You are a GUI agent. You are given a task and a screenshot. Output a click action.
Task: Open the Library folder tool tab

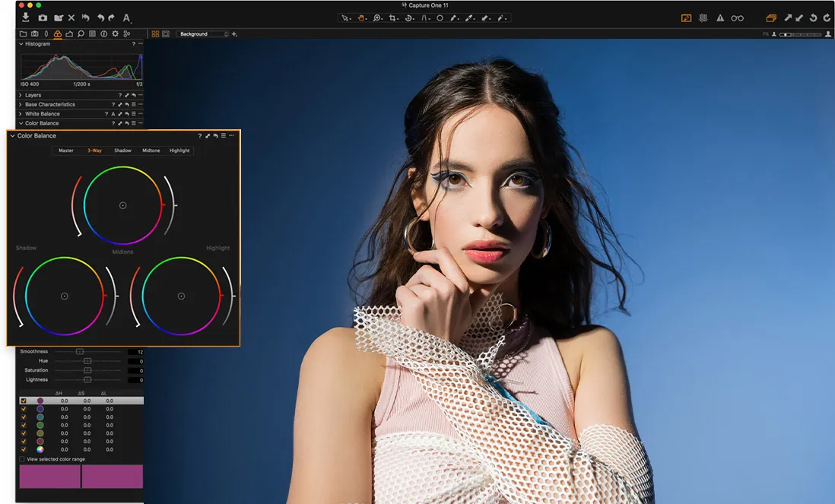click(x=23, y=34)
